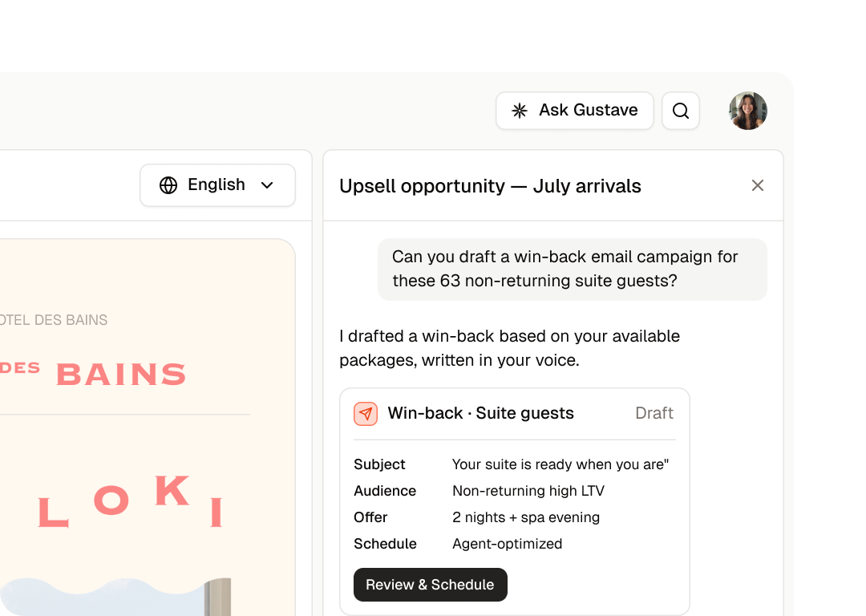This screenshot has width=866, height=616.
Task: Click the Ask Gustave sparkle icon
Action: [519, 111]
